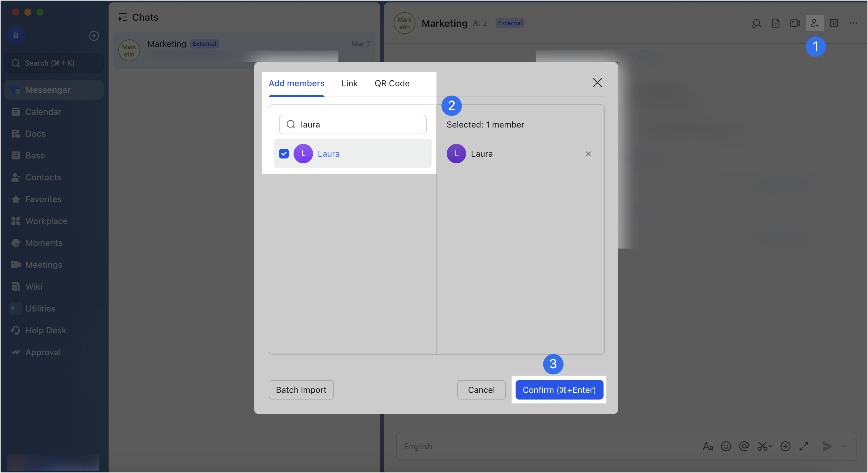
Task: Remove Laura from the selected members list
Action: [588, 154]
